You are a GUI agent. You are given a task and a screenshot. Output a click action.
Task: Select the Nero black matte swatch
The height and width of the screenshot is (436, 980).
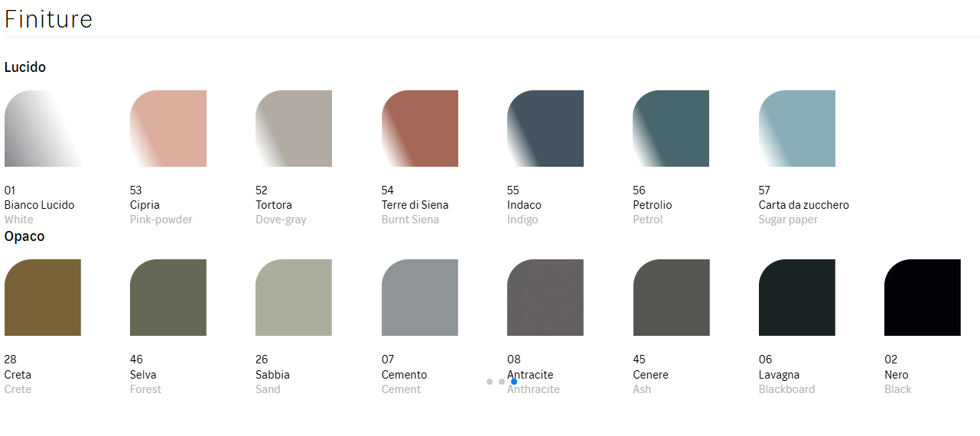click(923, 298)
